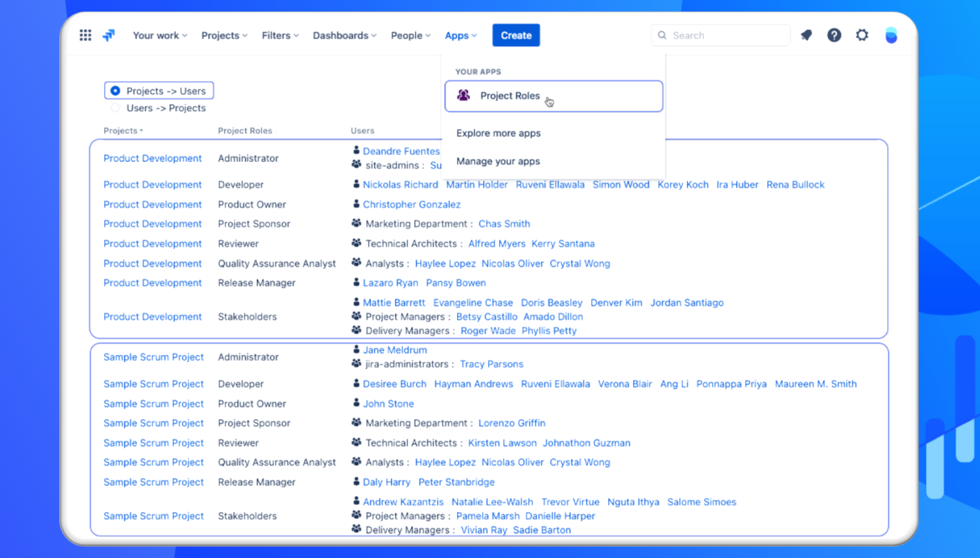The height and width of the screenshot is (558, 980).
Task: Select the Projects -> Users radio button
Action: (116, 91)
